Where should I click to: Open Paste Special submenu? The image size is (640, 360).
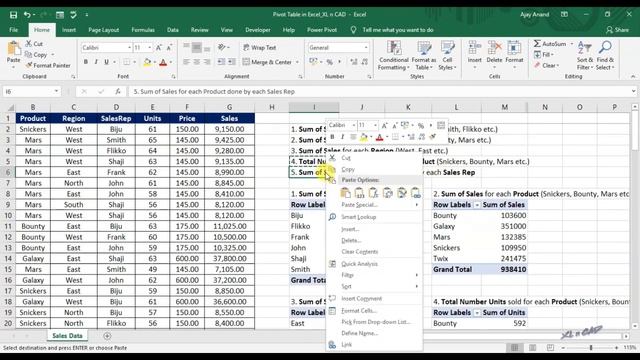point(374,205)
